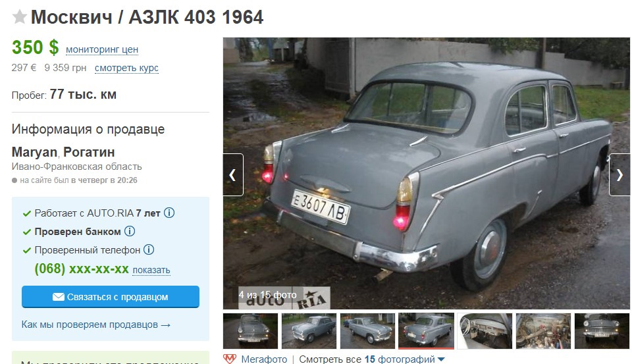Viewport: 632px width, 364px height.
Task: Select the third car thumbnail
Action: click(367, 331)
